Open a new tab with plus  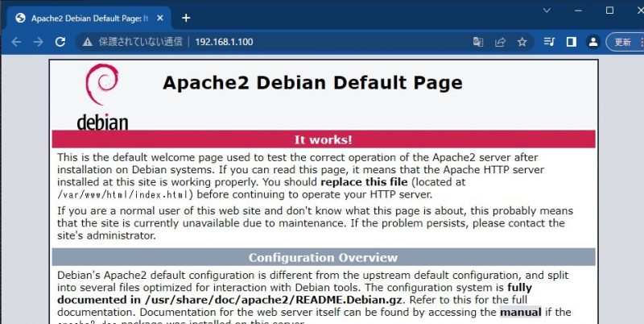[186, 18]
